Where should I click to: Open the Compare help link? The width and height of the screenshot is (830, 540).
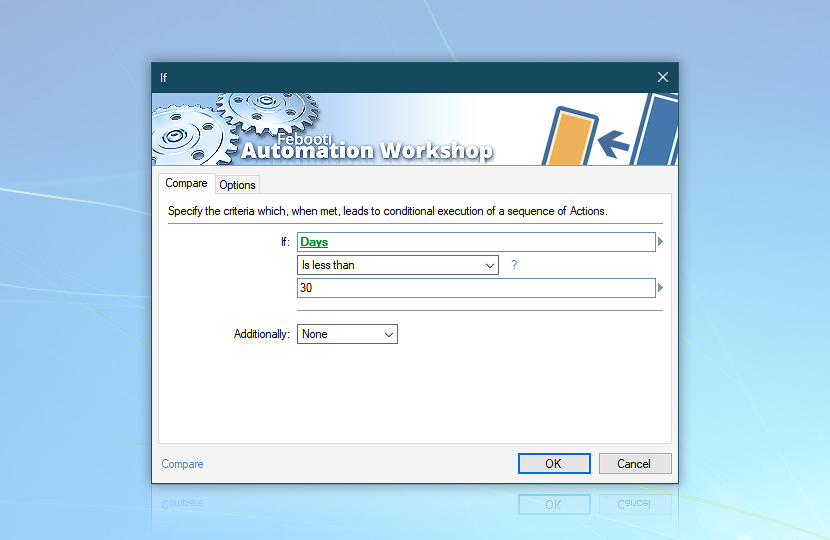(x=182, y=464)
